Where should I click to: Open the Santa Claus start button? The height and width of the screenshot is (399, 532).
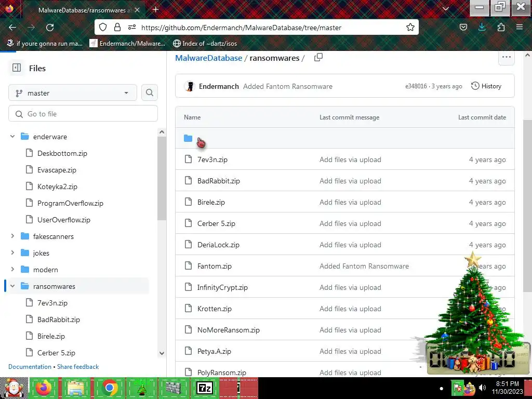[x=14, y=388]
